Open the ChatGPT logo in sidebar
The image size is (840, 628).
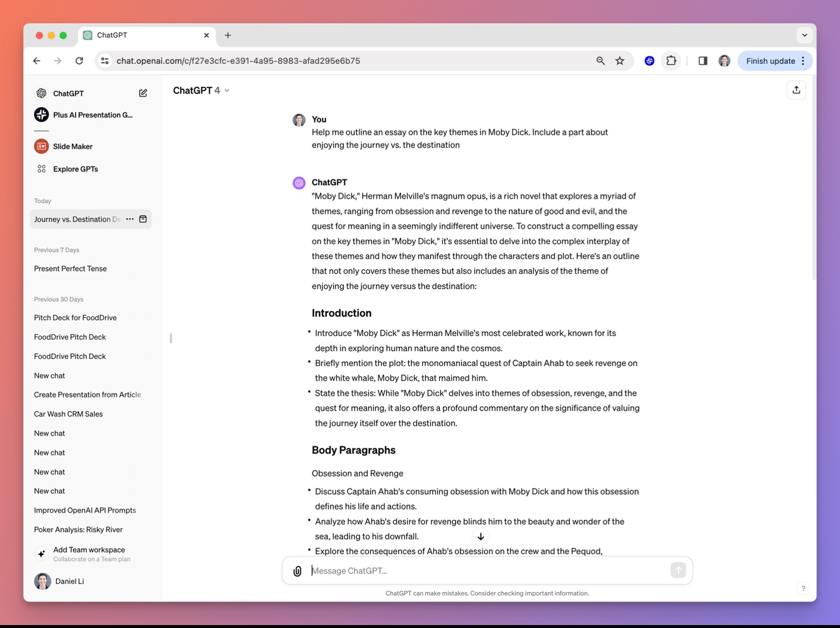coord(41,93)
